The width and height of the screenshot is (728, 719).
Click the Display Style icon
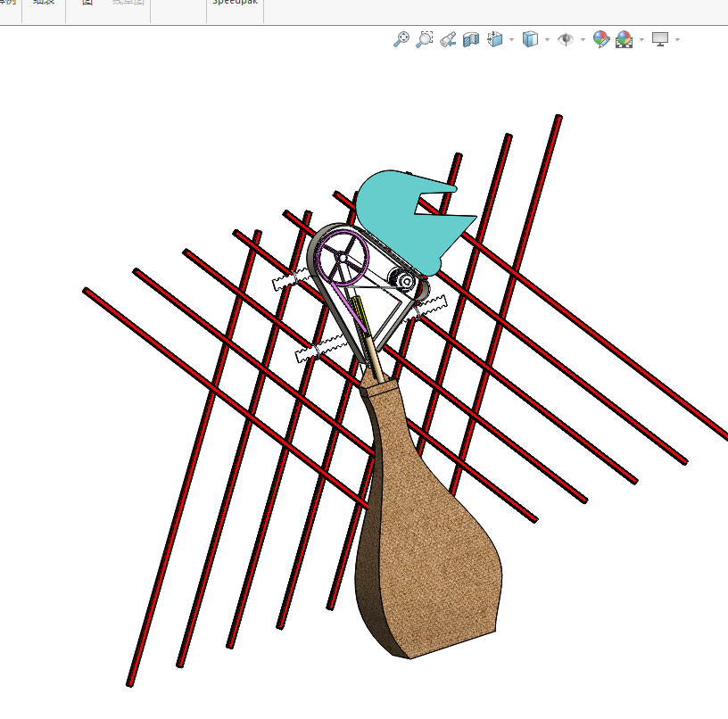point(530,39)
